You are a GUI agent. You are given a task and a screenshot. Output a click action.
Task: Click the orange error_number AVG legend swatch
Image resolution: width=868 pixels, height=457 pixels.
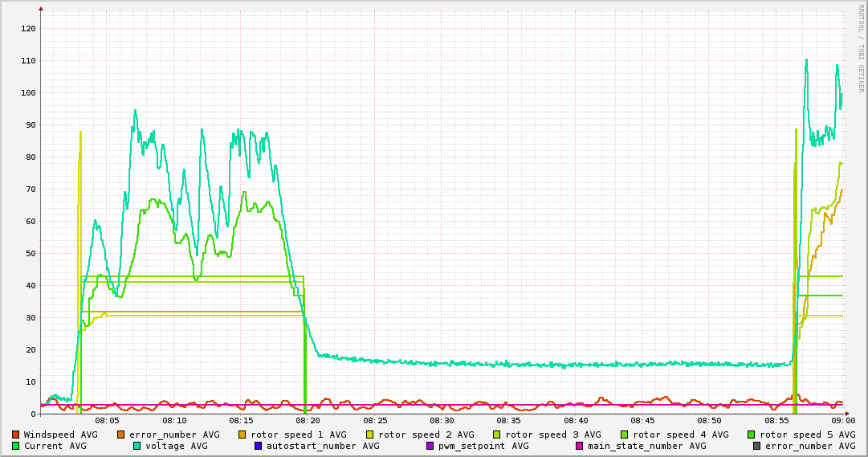coord(121,435)
